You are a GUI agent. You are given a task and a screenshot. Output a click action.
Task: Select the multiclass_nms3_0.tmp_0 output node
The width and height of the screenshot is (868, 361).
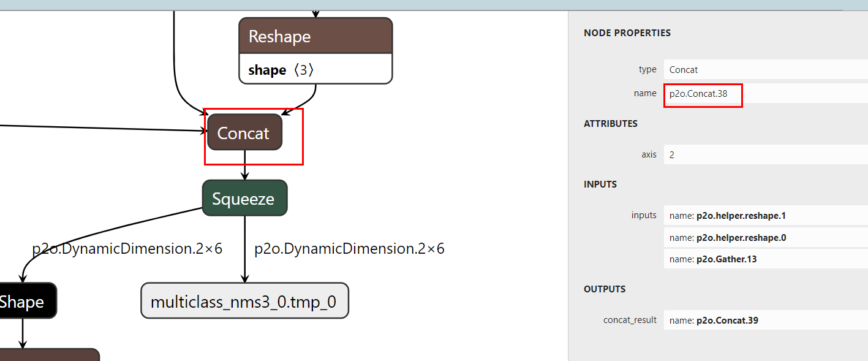pyautogui.click(x=244, y=302)
